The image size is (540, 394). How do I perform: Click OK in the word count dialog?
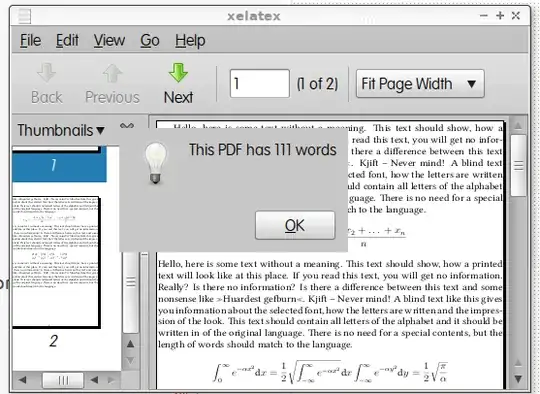point(295,225)
